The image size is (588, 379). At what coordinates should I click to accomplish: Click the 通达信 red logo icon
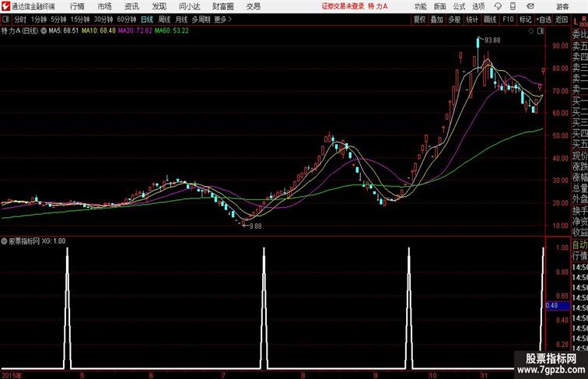pyautogui.click(x=5, y=6)
